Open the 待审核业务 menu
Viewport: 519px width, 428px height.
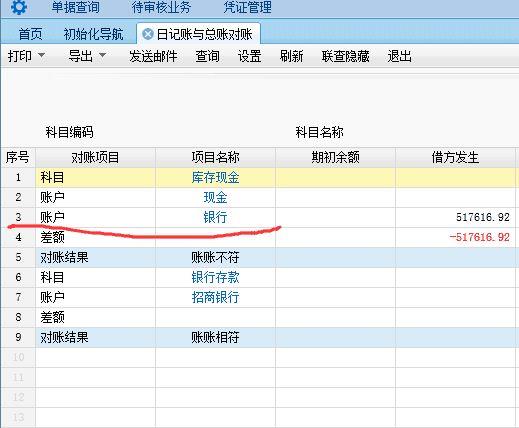(161, 7)
